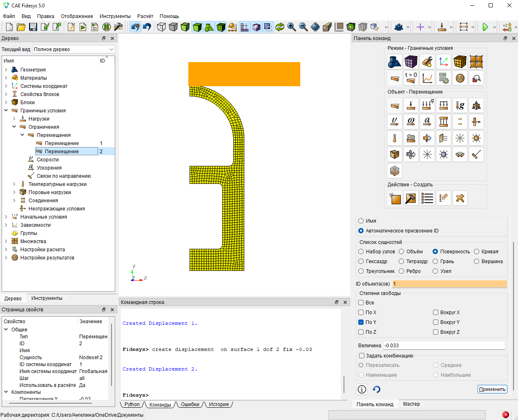Click the info circle button near Apply
The image size is (518, 420).
(362, 389)
